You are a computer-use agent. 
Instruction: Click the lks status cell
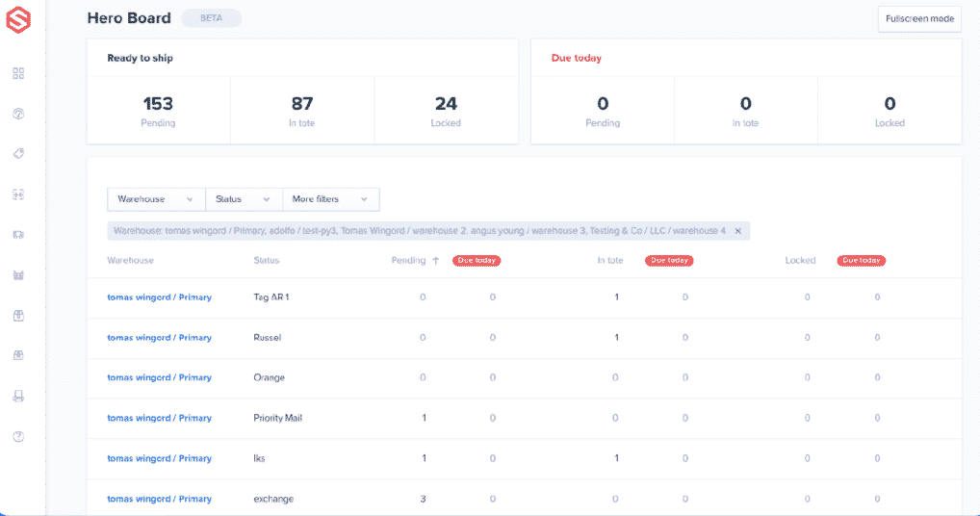point(259,458)
